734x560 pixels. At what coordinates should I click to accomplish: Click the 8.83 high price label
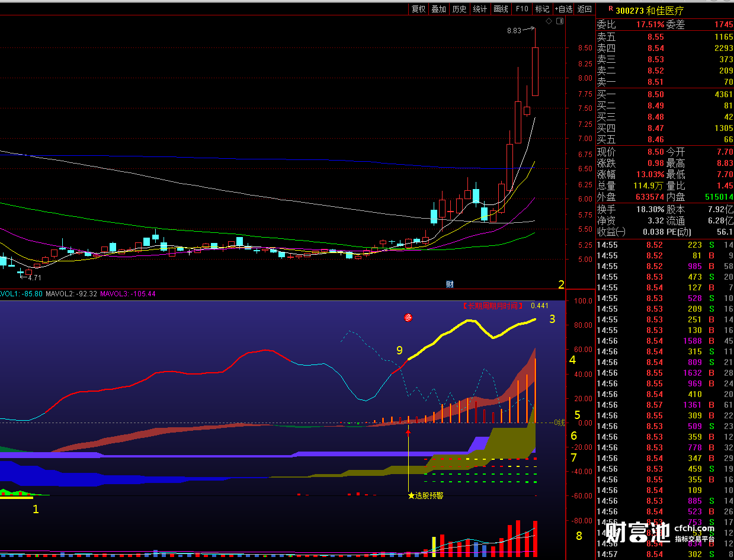514,31
